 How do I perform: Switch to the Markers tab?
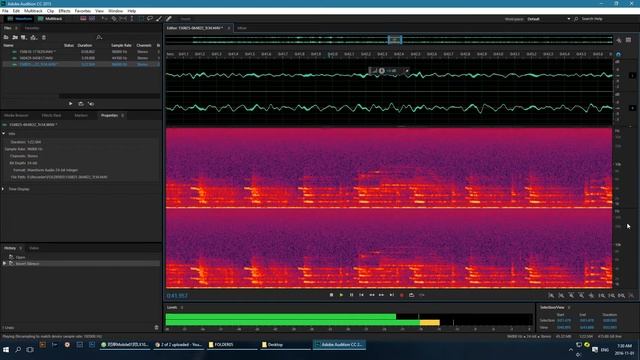pyautogui.click(x=81, y=116)
